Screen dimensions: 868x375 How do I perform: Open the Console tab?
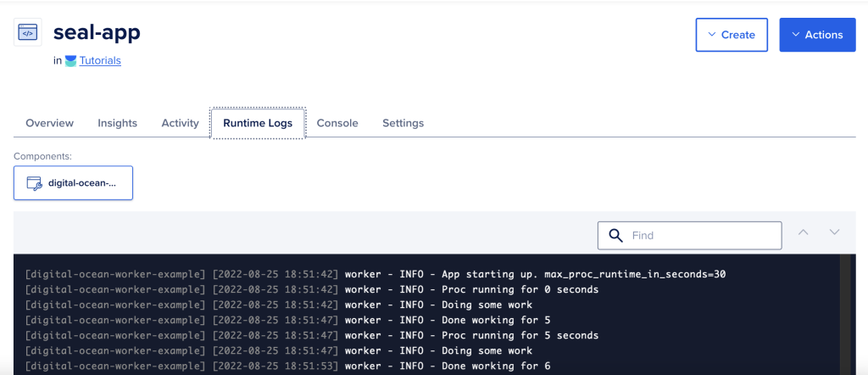click(x=337, y=123)
